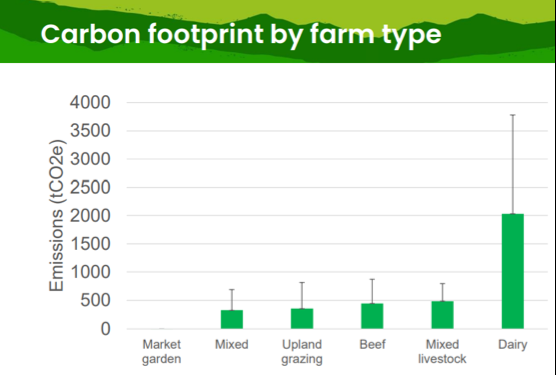Click the 0 baseline label on the y-axis
The image size is (556, 375).
[106, 329]
